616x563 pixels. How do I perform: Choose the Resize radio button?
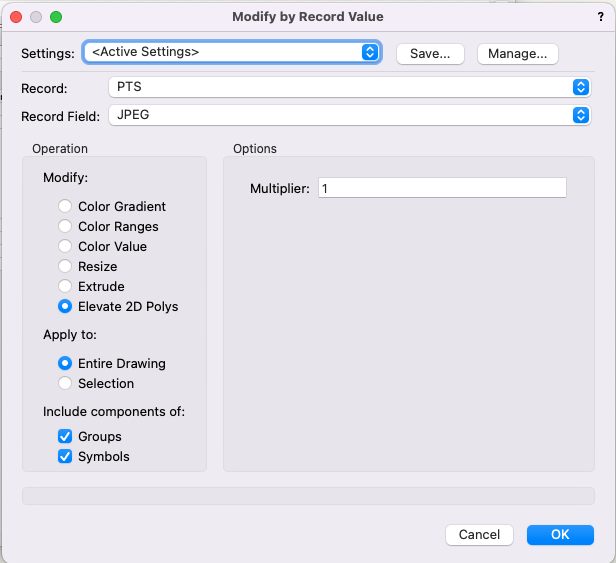click(65, 266)
